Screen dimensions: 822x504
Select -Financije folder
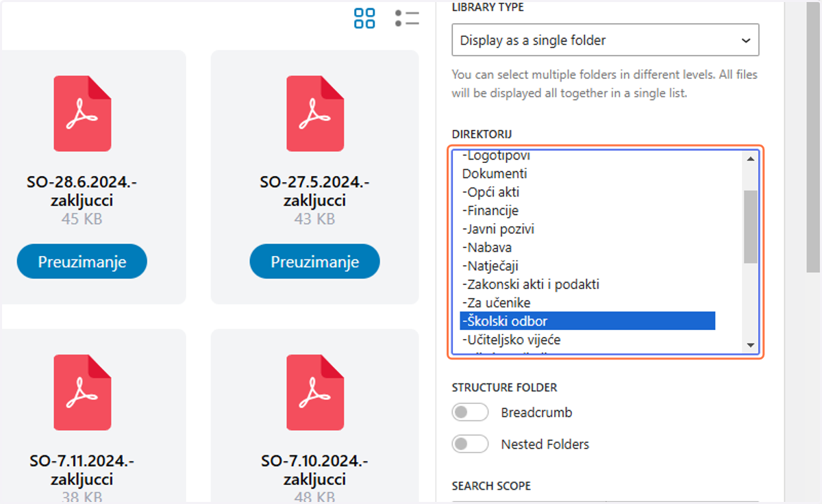(x=588, y=211)
